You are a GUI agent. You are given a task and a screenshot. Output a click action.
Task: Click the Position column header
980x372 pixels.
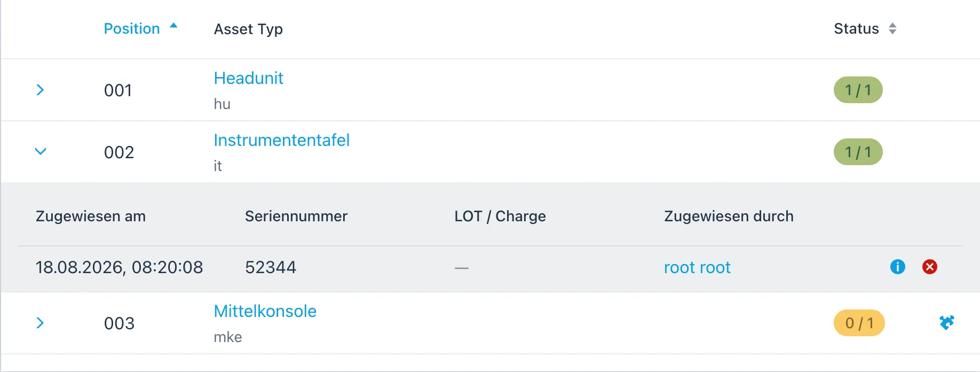(132, 28)
